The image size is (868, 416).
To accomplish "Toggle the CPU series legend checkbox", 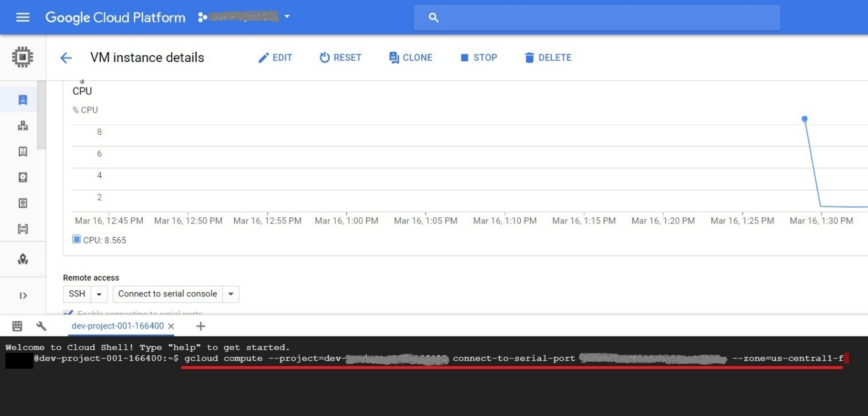I will coord(76,239).
